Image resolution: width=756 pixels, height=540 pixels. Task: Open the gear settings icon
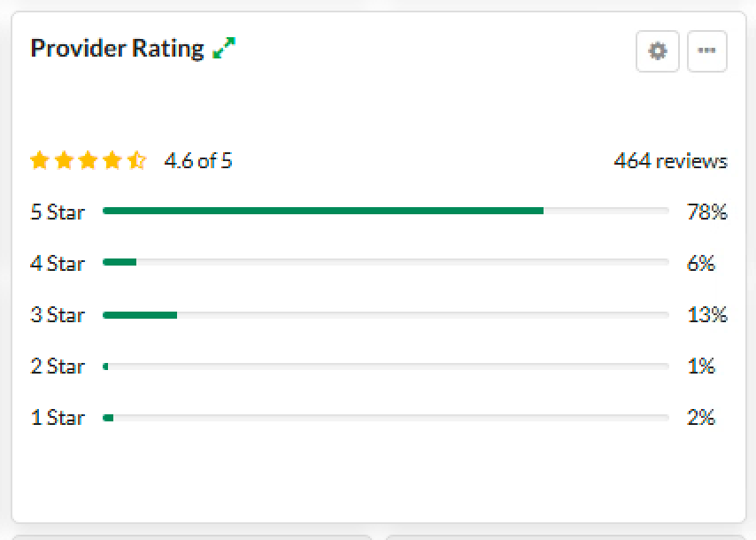[658, 51]
